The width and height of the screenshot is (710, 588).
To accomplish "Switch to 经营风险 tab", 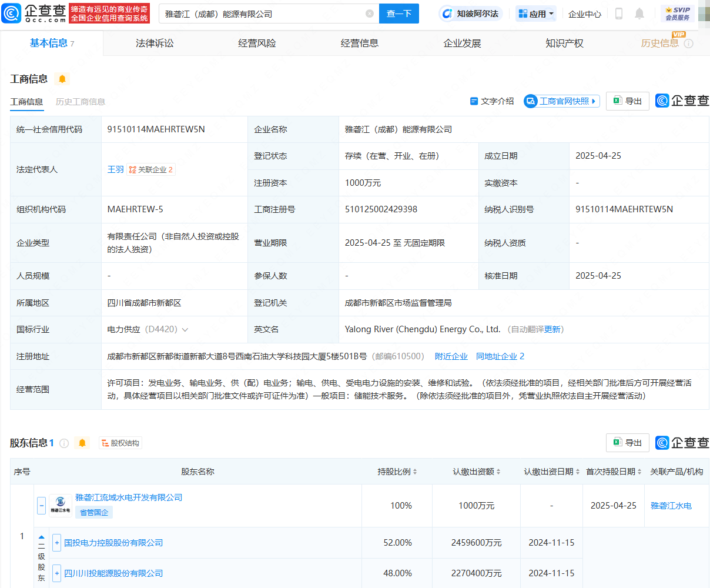I will pos(257,43).
